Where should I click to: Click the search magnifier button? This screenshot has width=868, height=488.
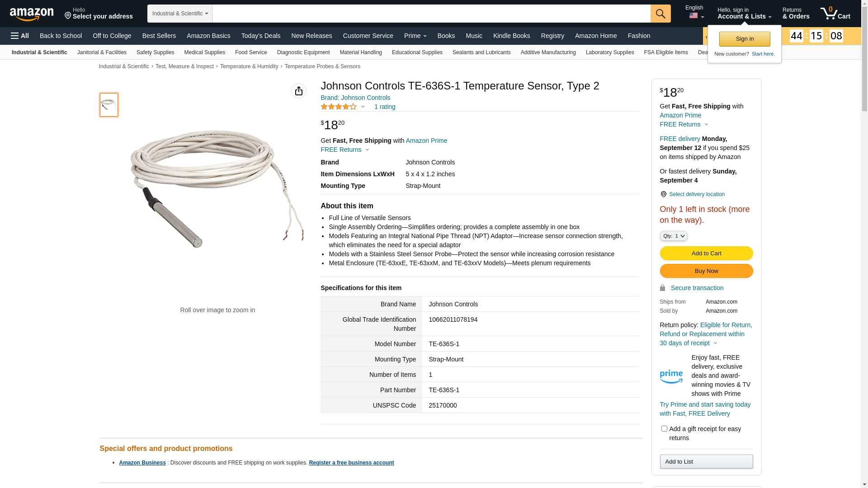point(660,14)
